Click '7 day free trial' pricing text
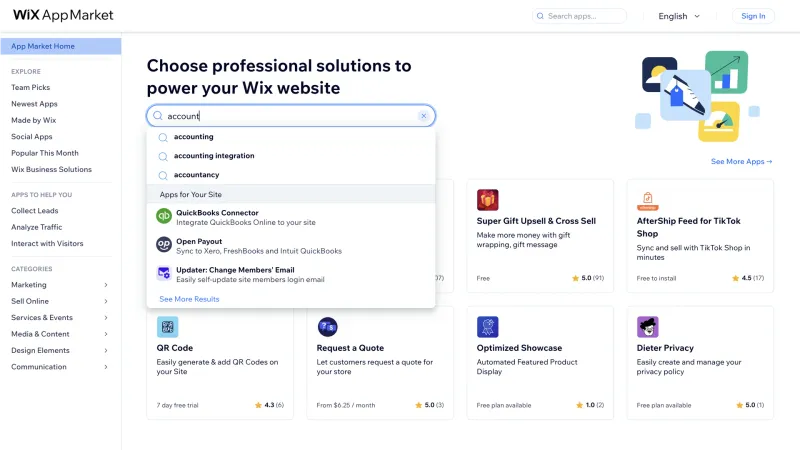 (x=177, y=405)
